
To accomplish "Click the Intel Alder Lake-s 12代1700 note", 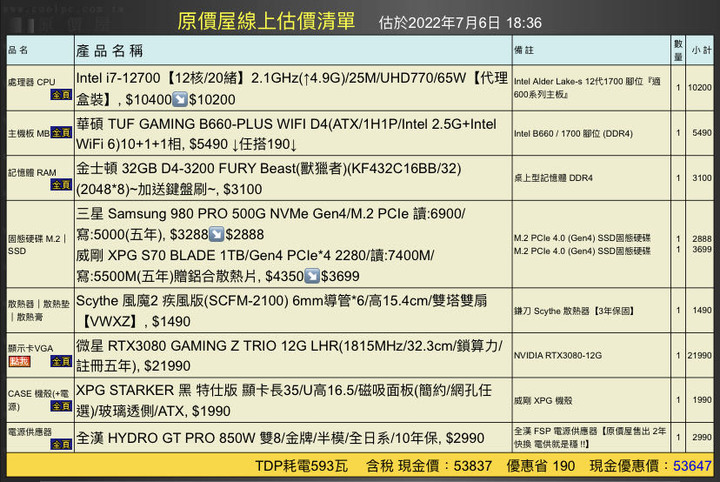I will (x=587, y=88).
